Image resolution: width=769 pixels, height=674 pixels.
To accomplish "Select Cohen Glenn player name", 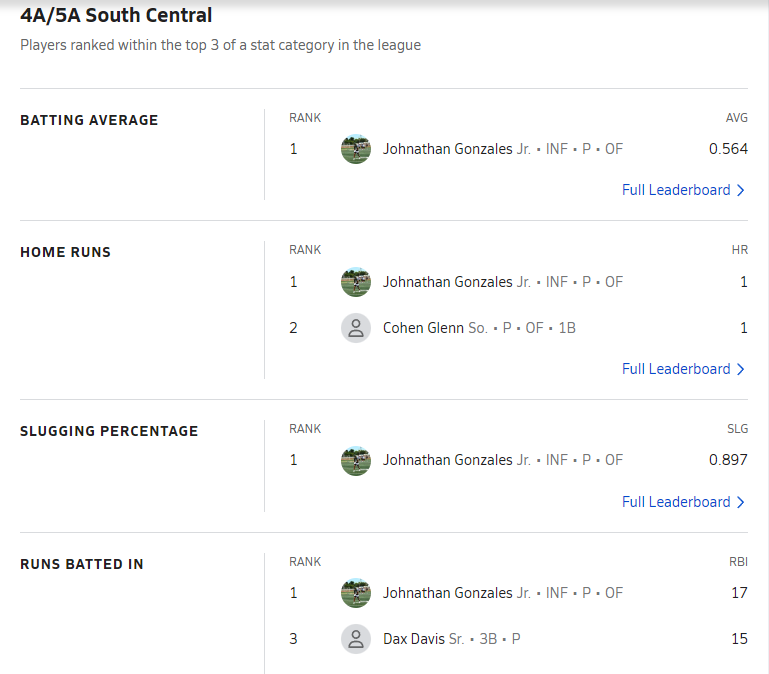I will (423, 328).
